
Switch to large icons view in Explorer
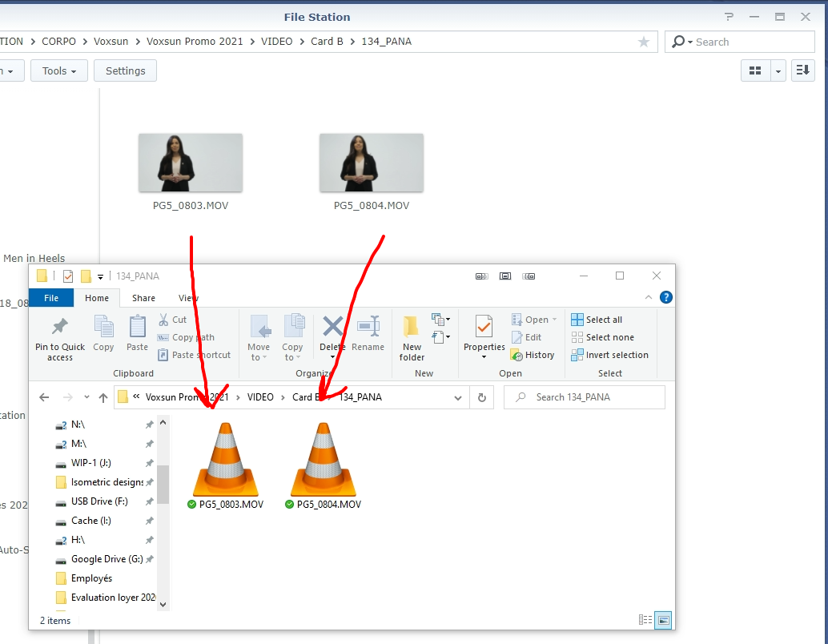[662, 620]
